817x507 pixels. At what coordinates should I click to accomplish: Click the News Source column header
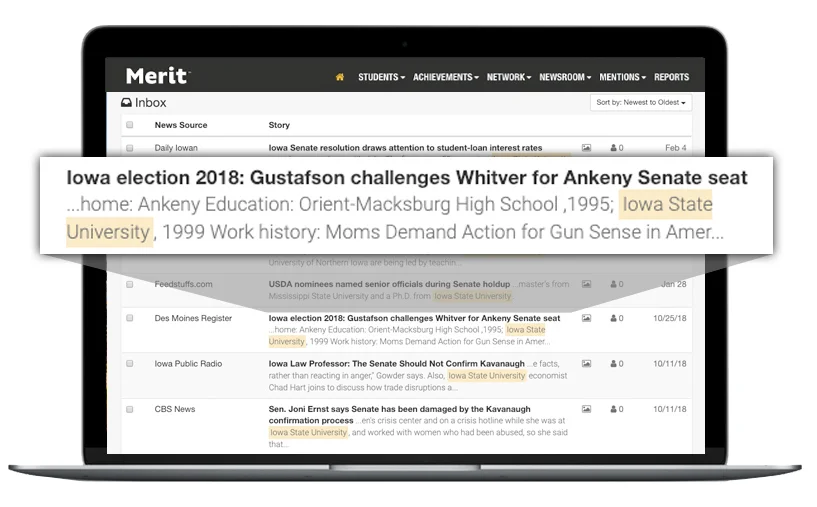pos(181,125)
